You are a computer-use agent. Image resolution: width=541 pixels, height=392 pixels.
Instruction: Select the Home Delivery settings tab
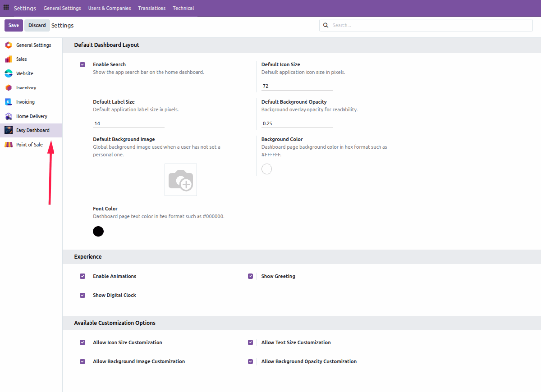pos(31,116)
